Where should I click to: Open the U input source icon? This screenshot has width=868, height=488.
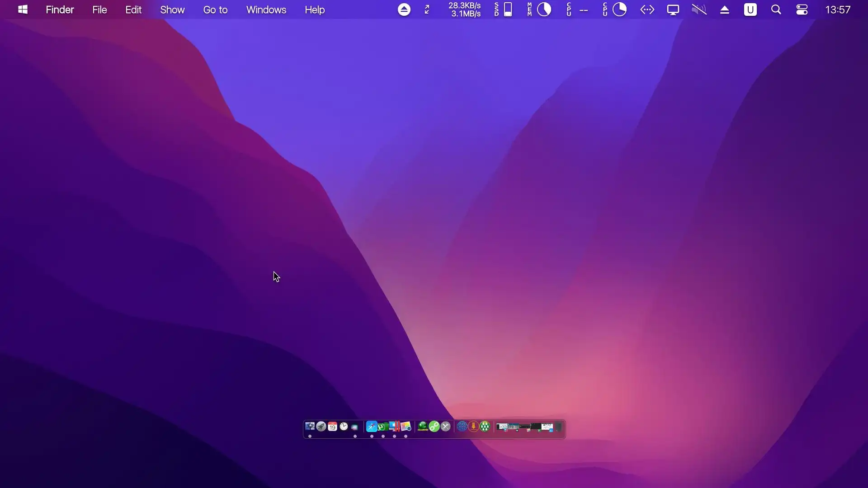[750, 9]
